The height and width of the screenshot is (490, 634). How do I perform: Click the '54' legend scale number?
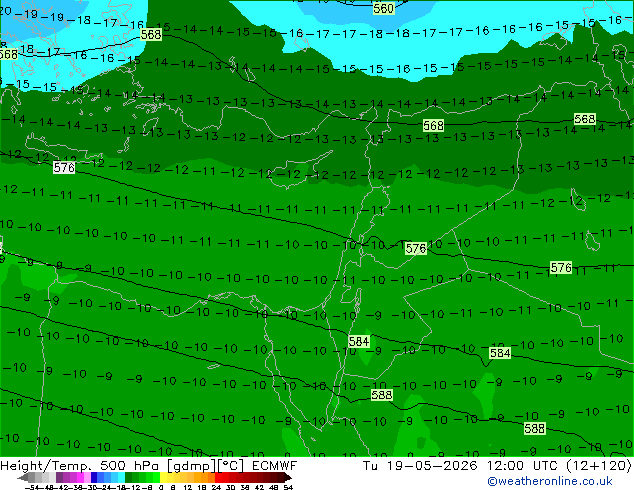pyautogui.click(x=288, y=487)
